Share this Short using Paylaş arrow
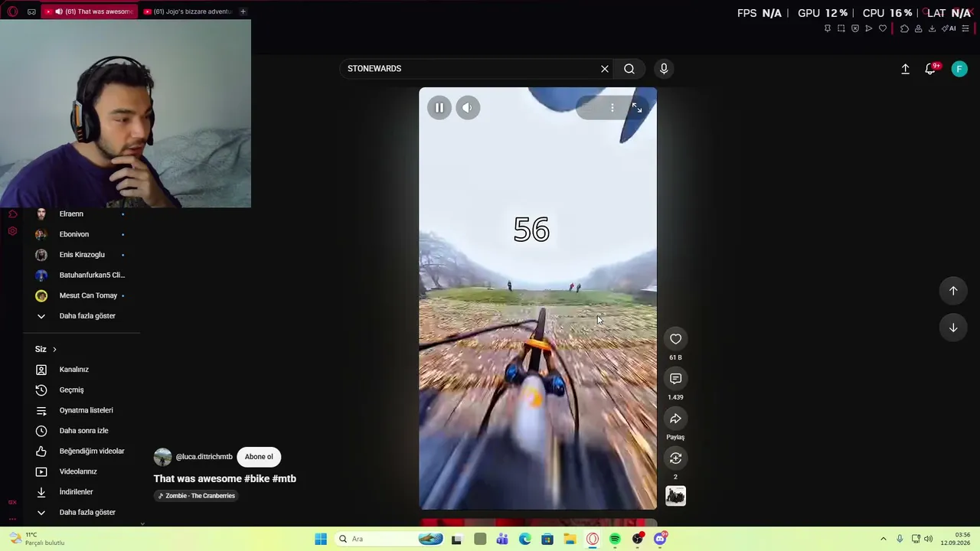The image size is (980, 551). (x=675, y=419)
